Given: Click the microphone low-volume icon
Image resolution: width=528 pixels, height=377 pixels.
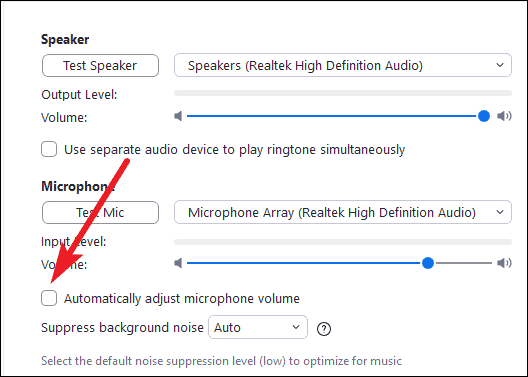Looking at the screenshot, I should 178,263.
